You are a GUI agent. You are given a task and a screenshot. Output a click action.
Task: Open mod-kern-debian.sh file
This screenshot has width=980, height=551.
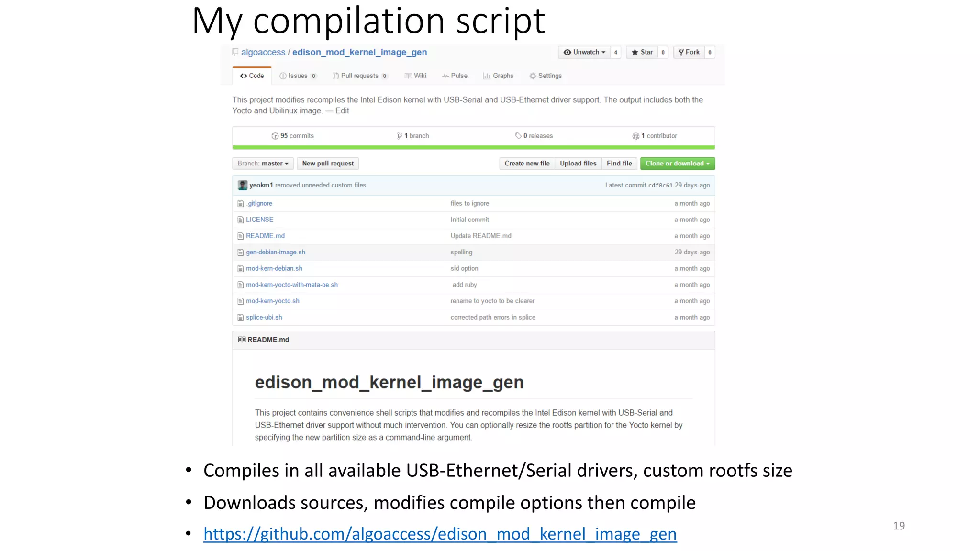click(274, 269)
